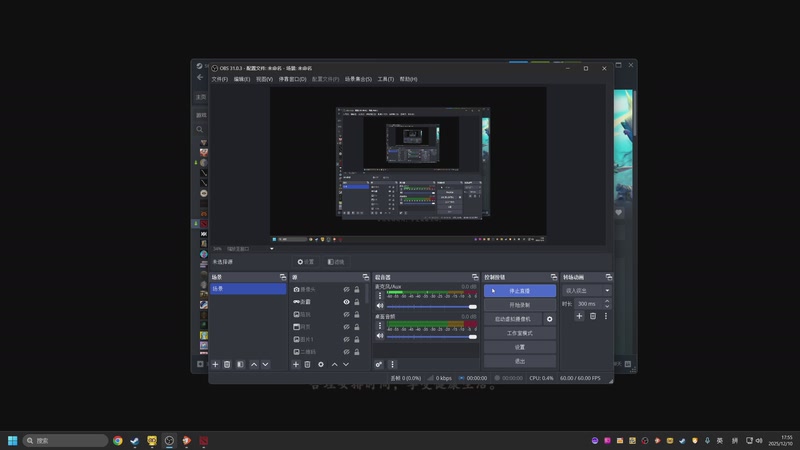Open the 文件(F) menu
Viewport: 800px width, 450px height.
click(x=219, y=79)
